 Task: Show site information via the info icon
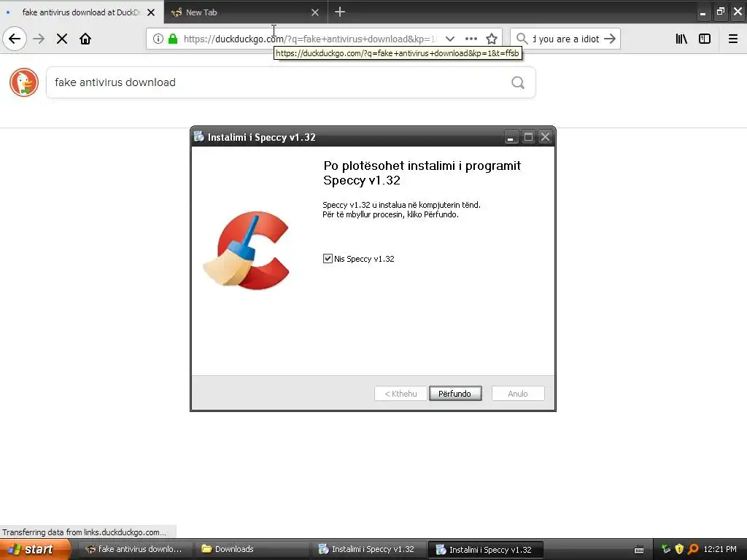click(158, 39)
